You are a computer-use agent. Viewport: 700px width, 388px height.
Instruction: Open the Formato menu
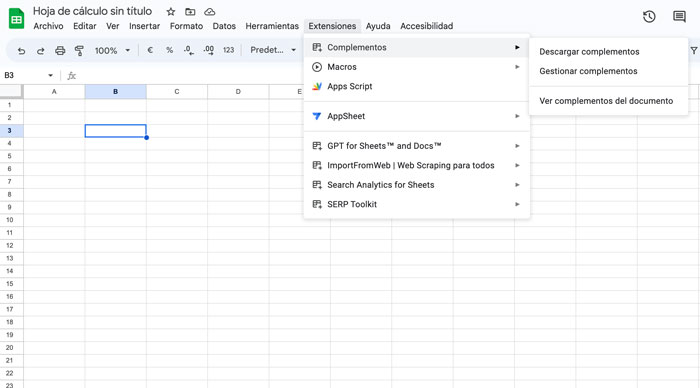[186, 26]
